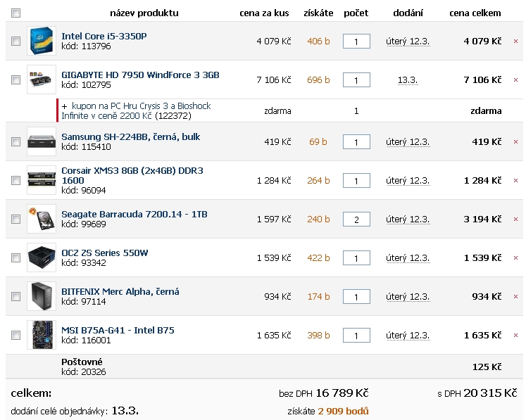Click quantity field for Intel Core i5-3350P
The image size is (526, 420).
356,42
